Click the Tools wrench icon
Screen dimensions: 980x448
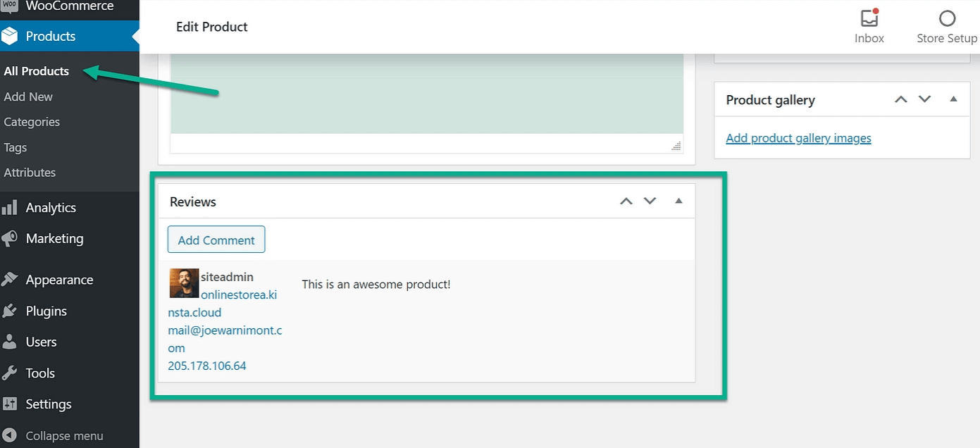[10, 373]
